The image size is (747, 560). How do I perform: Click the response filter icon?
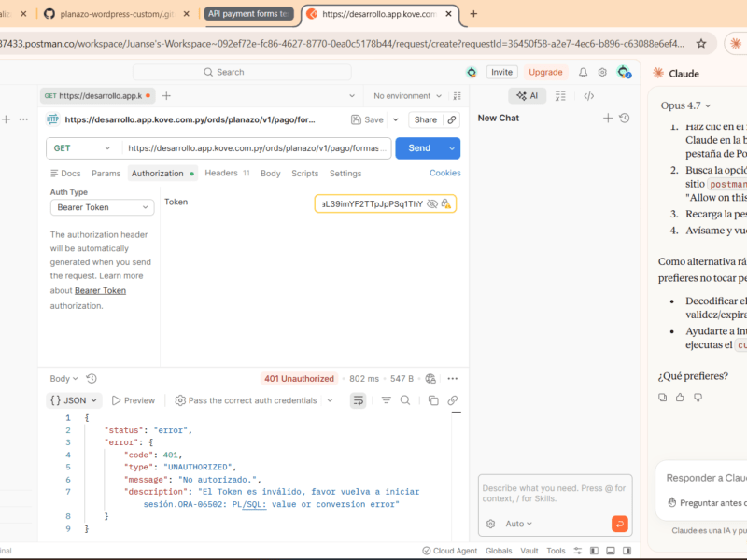tap(386, 400)
